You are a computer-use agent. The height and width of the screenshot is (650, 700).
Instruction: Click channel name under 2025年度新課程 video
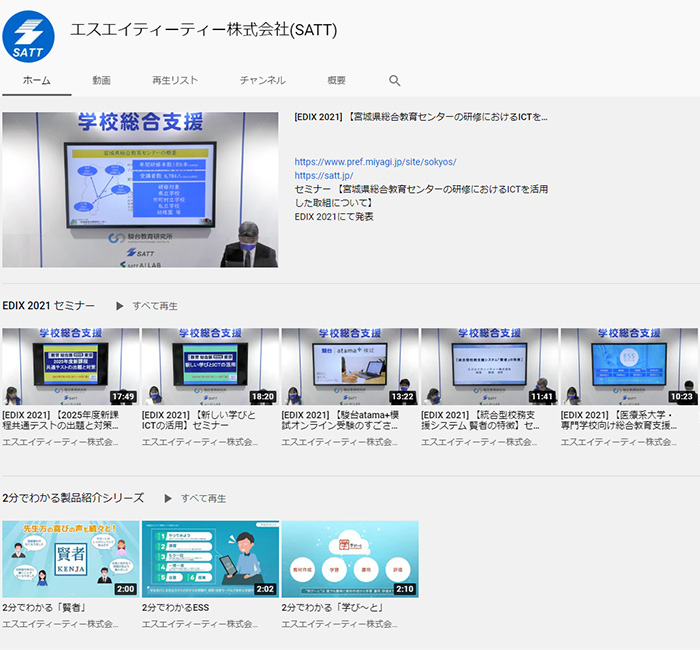(60, 442)
